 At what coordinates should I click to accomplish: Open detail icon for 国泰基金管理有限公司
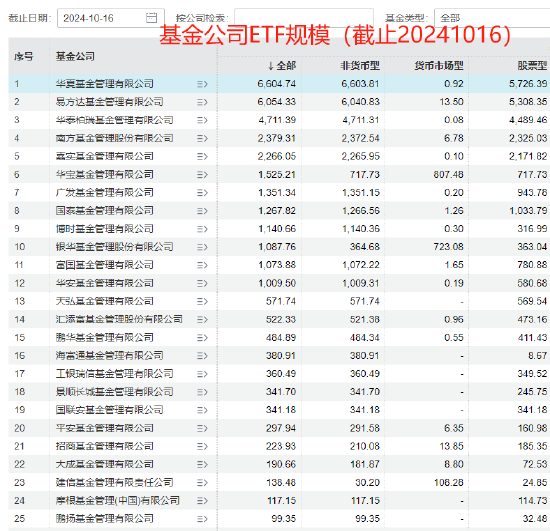[x=202, y=211]
